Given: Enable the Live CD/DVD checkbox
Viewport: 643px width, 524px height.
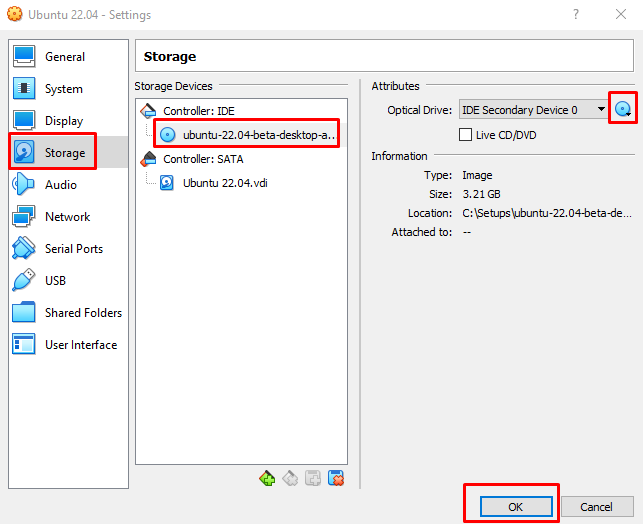Looking at the screenshot, I should 465,135.
